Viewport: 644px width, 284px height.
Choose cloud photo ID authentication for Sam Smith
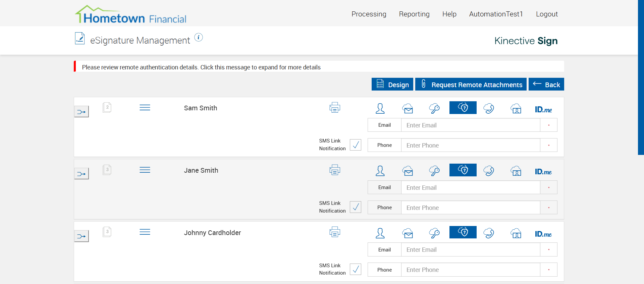(x=516, y=108)
